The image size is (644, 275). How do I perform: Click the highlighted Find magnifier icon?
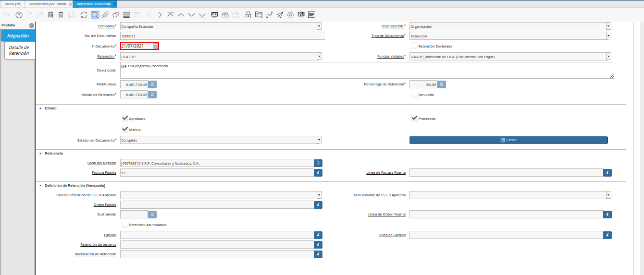pos(95,15)
